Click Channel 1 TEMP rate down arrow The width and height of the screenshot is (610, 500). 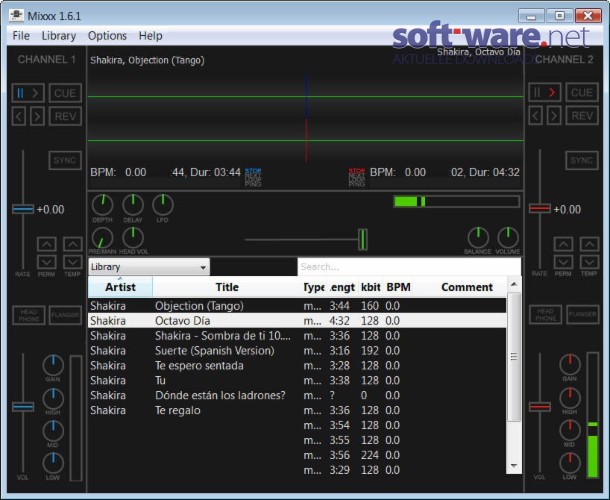73,262
